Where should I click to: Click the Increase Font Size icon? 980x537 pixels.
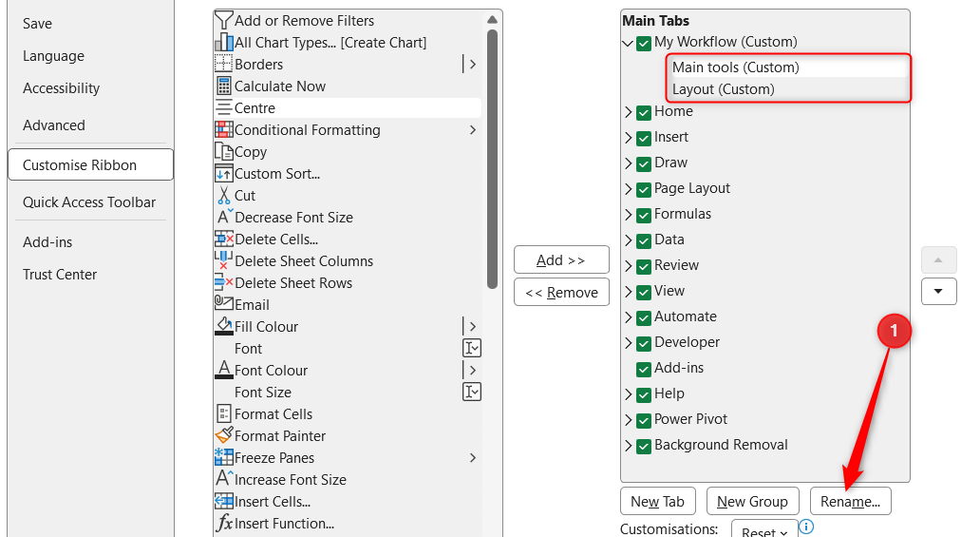pos(224,479)
